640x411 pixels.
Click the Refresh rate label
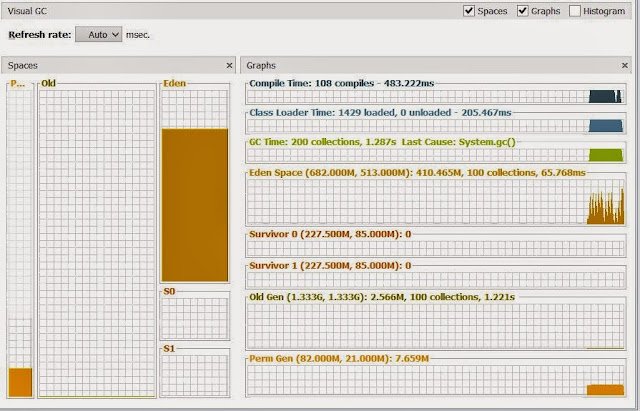pos(40,35)
